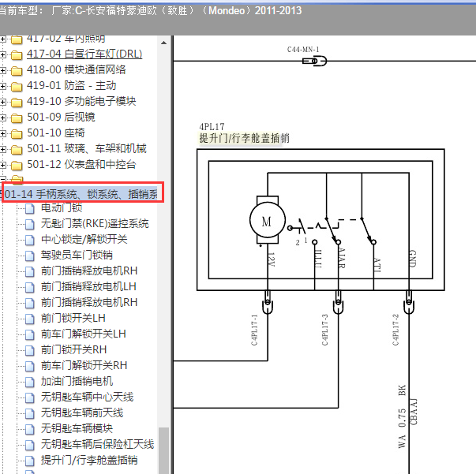Expand the 501-12 仪表盘和中控台 node
The image size is (476, 474).
(x=2, y=166)
